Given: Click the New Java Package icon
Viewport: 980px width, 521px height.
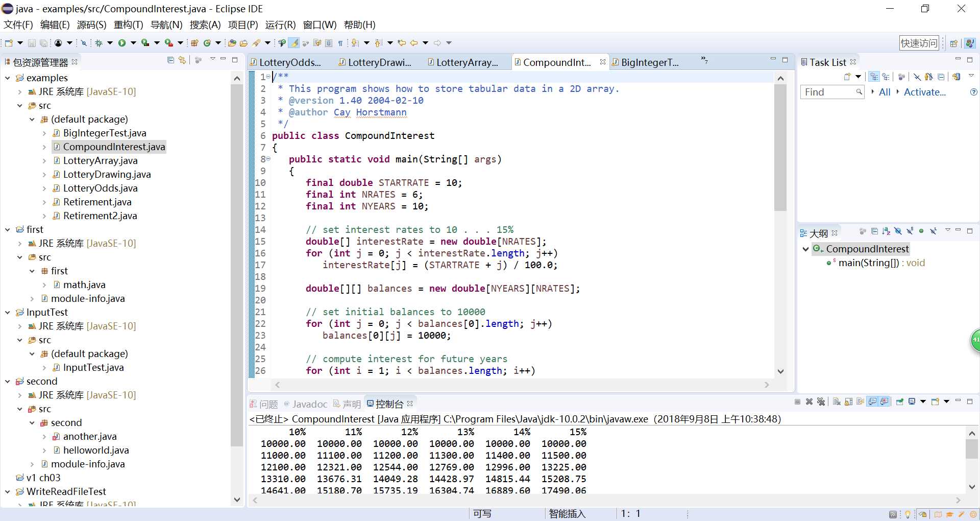Looking at the screenshot, I should 194,43.
